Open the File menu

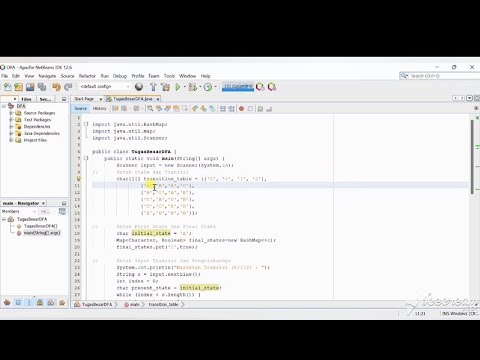4,76
